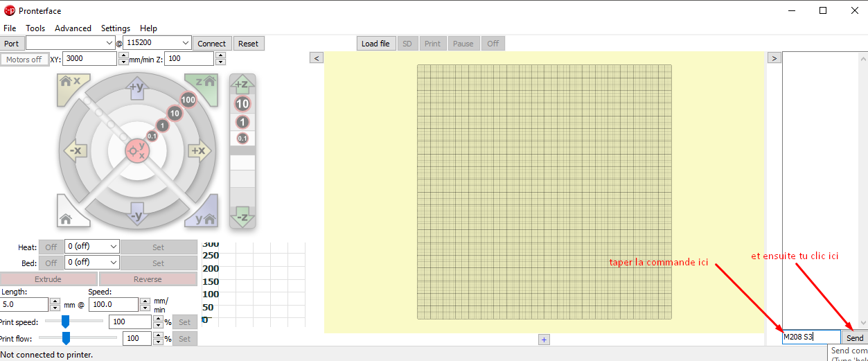868x361 pixels.
Task: Collapse left panel with < button
Action: [x=317, y=58]
